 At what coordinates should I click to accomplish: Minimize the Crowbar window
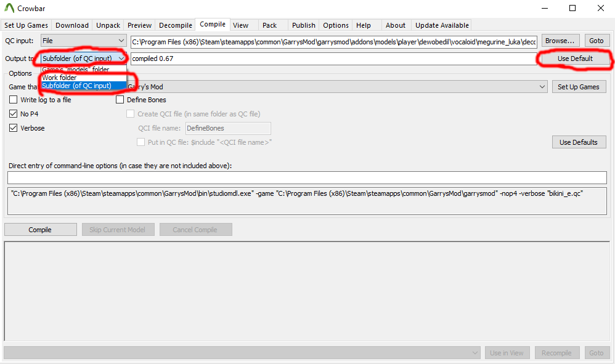[545, 8]
